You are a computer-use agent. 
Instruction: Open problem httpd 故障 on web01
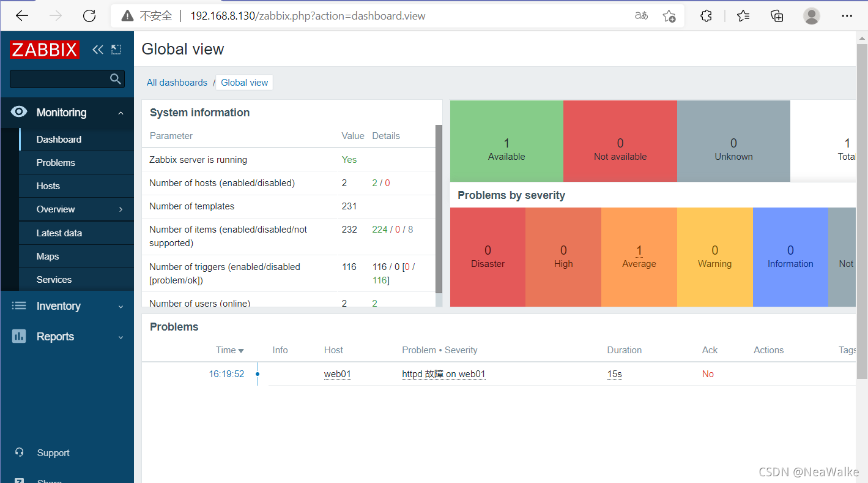click(x=443, y=373)
